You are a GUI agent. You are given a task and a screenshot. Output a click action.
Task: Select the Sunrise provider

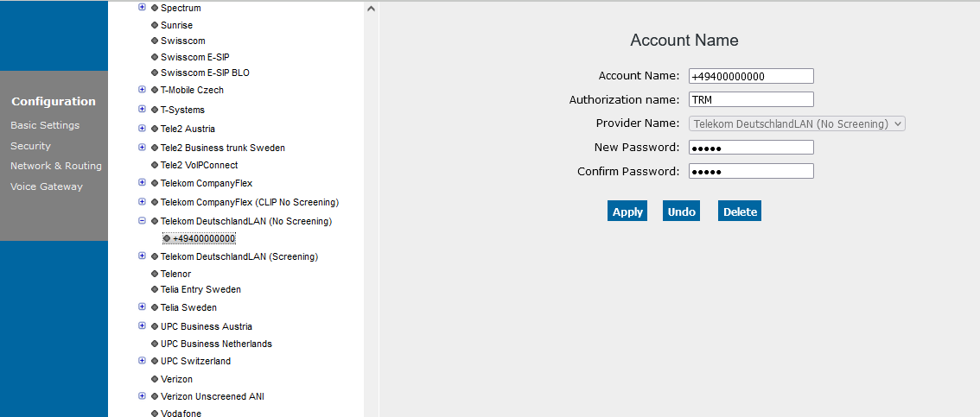pyautogui.click(x=176, y=25)
